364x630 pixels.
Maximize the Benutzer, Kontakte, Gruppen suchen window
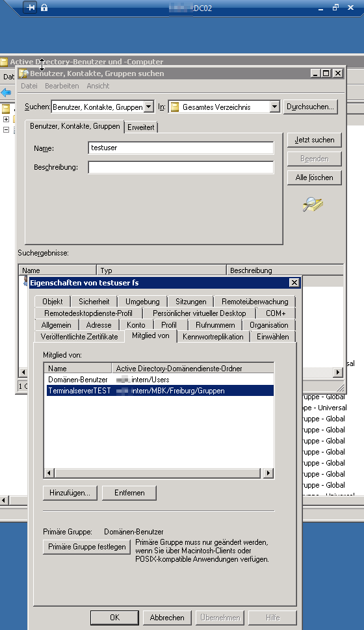(x=326, y=73)
